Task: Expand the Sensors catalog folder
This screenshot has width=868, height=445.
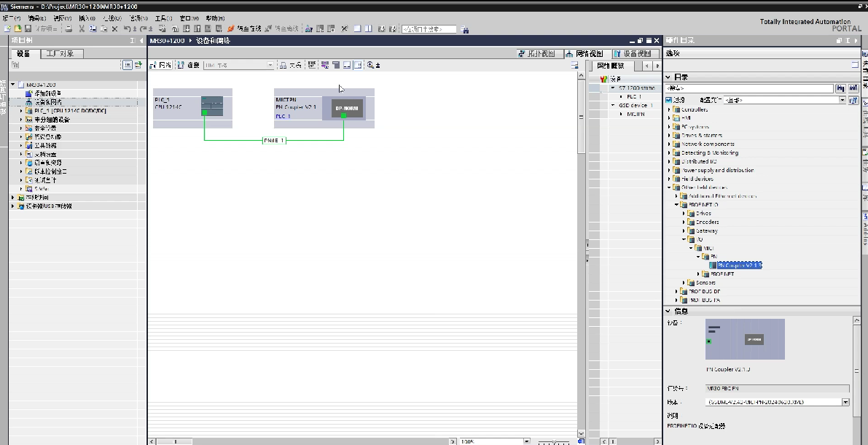Action: click(684, 282)
